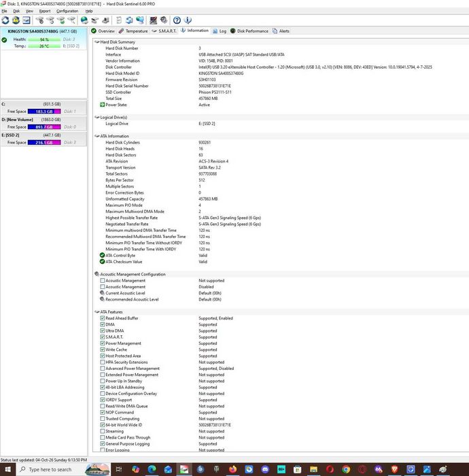469x476 pixels.
Task: Toggle the Read Ahead Buffer checkbox
Action: point(103,318)
